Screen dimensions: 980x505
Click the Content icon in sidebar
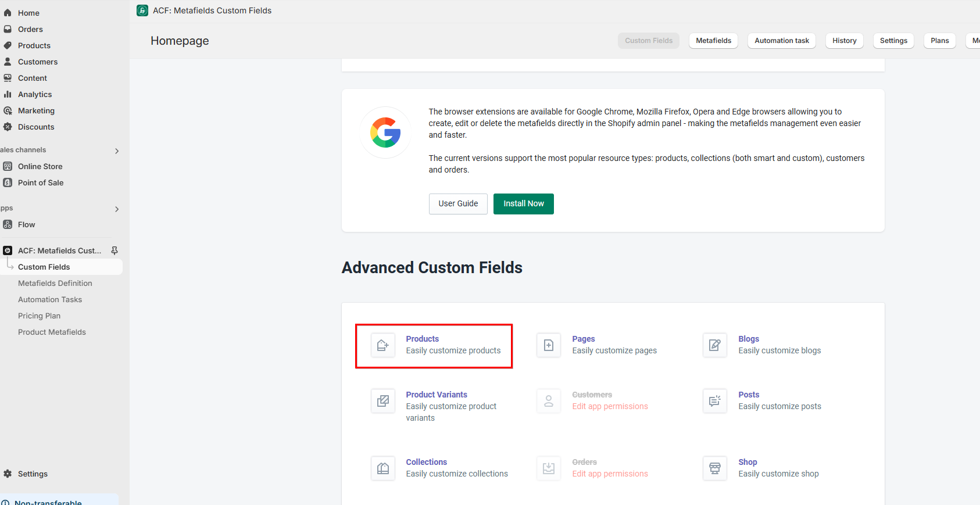8,78
